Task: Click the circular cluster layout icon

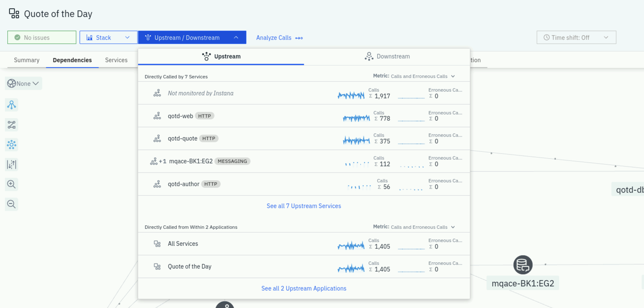Action: 12,145
